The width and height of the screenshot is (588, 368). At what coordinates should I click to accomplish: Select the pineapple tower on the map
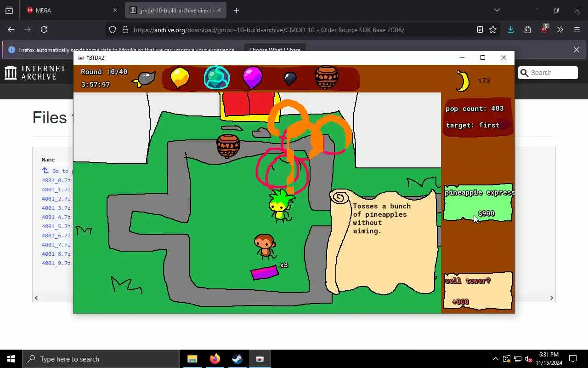pyautogui.click(x=281, y=206)
